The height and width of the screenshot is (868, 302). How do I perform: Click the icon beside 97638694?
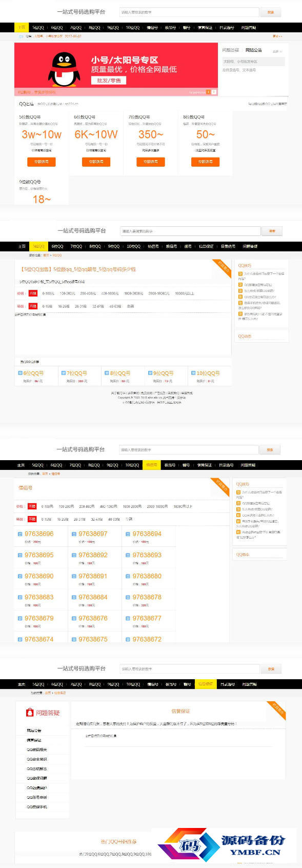point(128,534)
